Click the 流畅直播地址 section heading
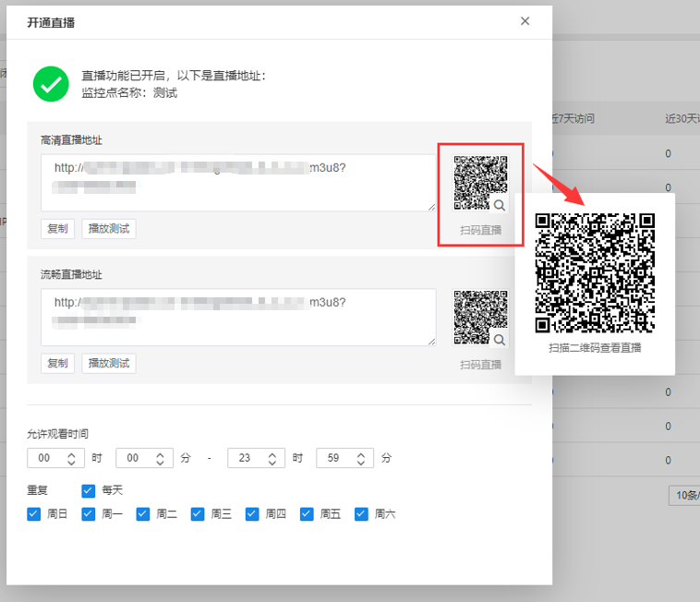Viewport: 700px width, 602px height. point(71,274)
